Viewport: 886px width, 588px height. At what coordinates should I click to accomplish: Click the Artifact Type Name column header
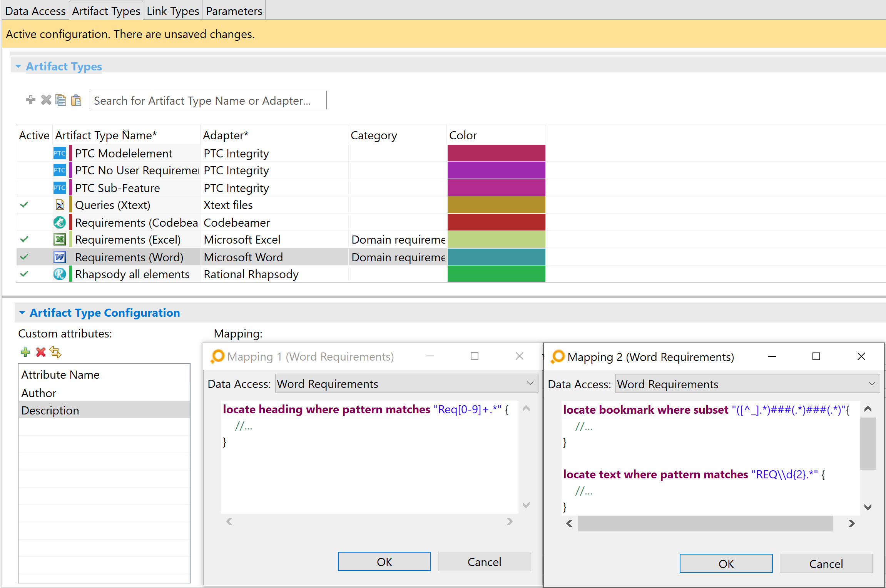[x=126, y=135]
